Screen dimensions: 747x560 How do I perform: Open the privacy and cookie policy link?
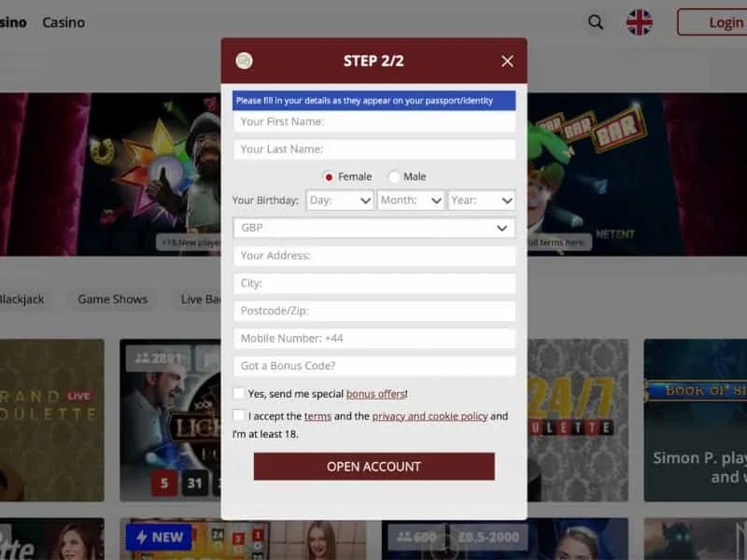pyautogui.click(x=430, y=416)
